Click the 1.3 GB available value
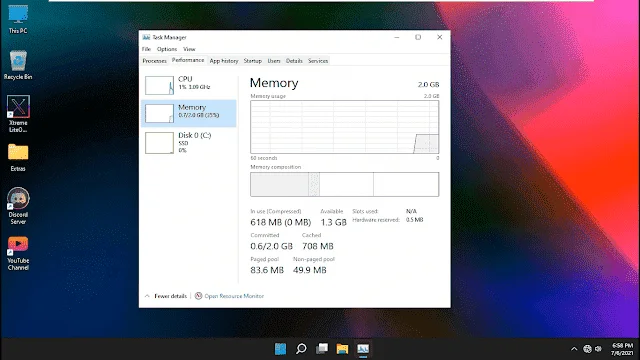Viewport: 640px width, 360px height. tap(333, 222)
